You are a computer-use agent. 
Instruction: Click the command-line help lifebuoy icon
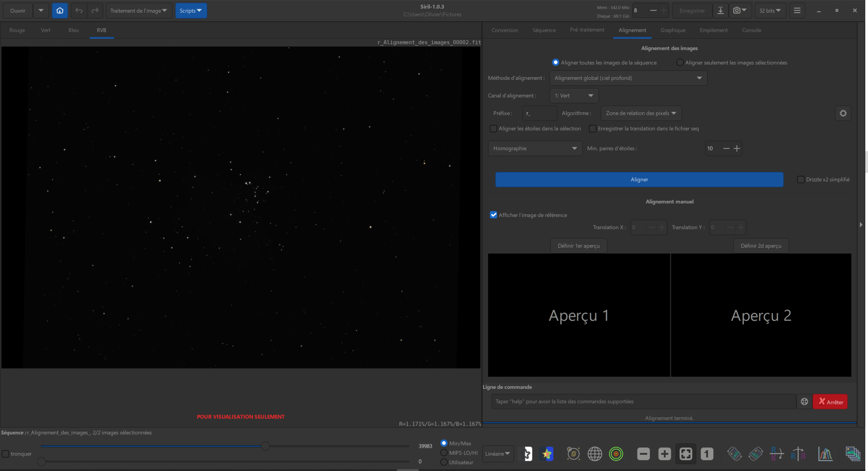coord(804,402)
